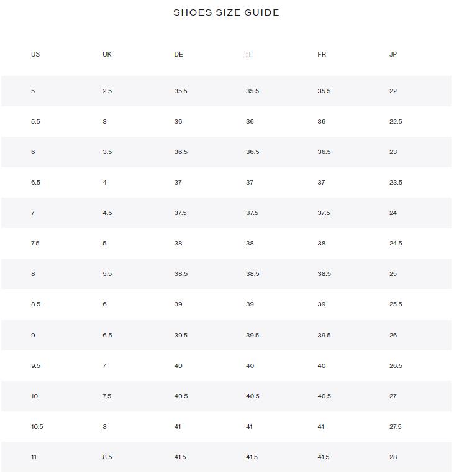Screen dimensions: 454x476
Task: Select US size 6.5 cell
Action: click(x=35, y=183)
